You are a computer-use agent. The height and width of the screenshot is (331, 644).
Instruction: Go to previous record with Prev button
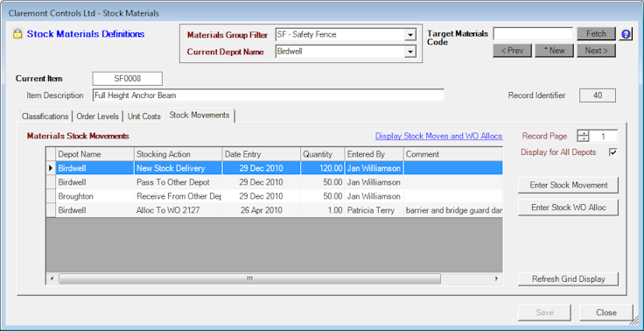pyautogui.click(x=512, y=51)
